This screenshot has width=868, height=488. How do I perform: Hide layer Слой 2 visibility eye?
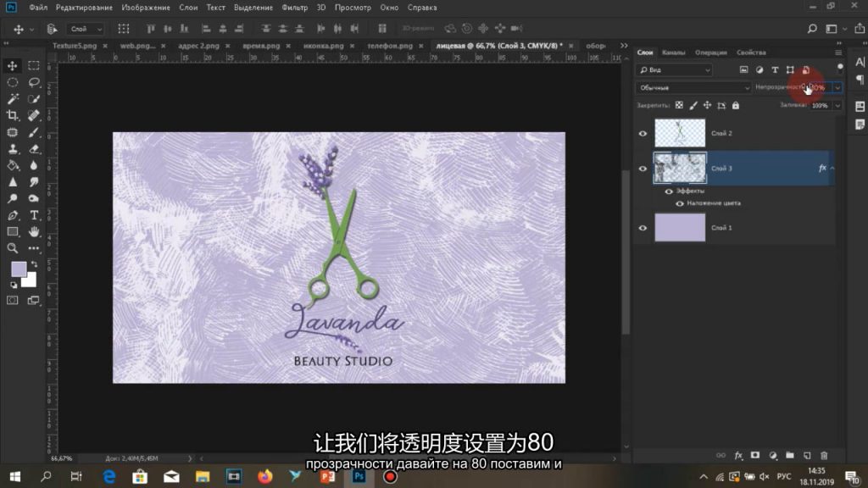643,133
